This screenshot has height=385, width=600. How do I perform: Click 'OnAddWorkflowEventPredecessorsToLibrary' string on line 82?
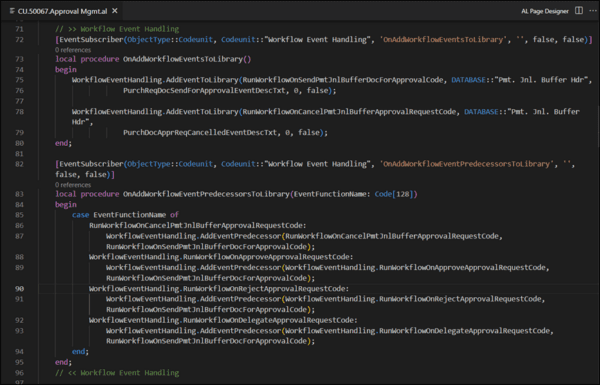coord(466,164)
